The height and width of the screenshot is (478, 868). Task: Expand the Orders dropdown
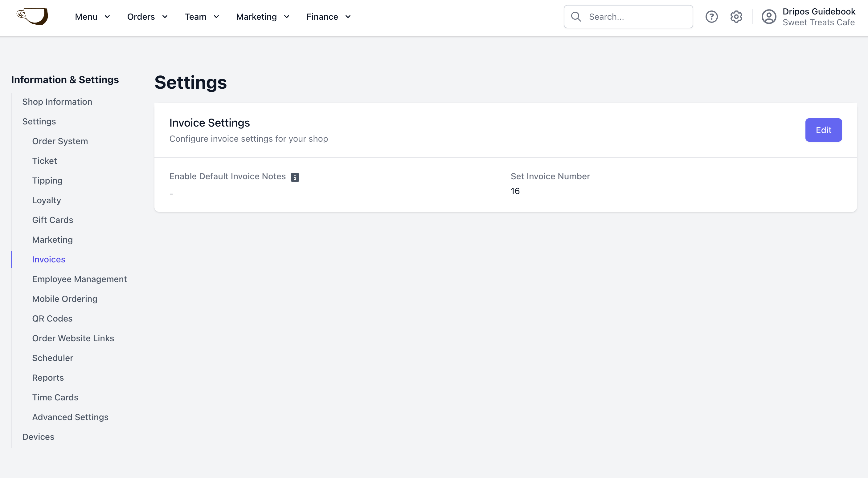tap(148, 17)
